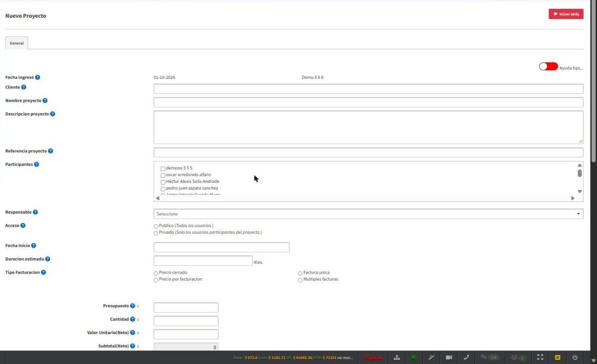597x364 pixels.
Task: Click the phone call icon
Action: (x=466, y=357)
